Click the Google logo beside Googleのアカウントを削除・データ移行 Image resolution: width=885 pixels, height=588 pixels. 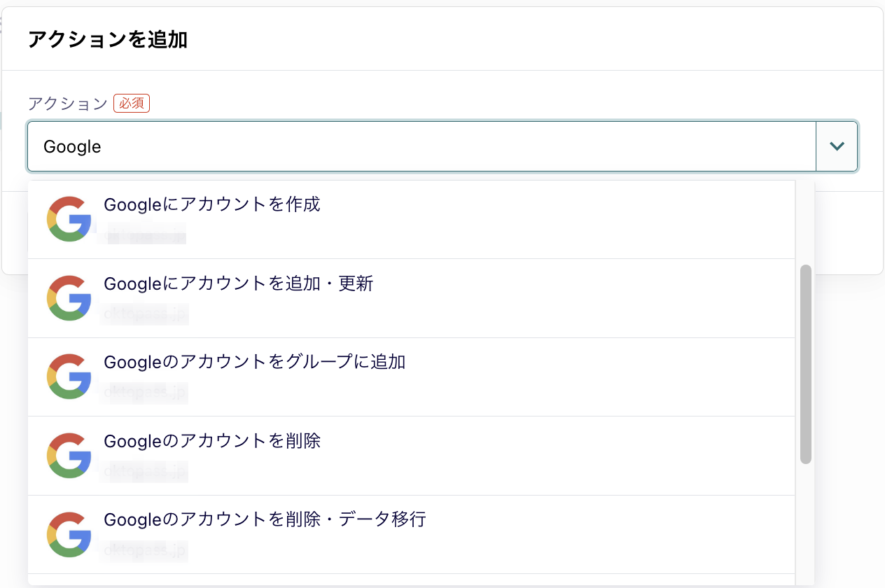(x=69, y=533)
